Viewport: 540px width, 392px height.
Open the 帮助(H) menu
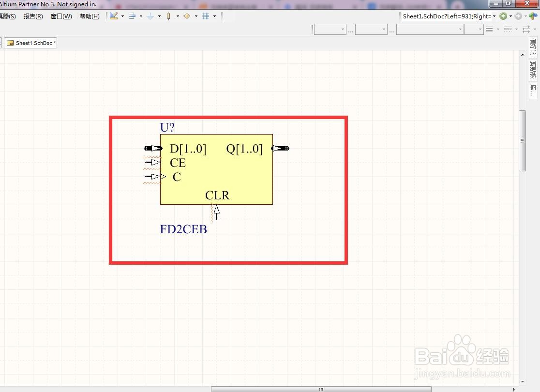tap(90, 16)
